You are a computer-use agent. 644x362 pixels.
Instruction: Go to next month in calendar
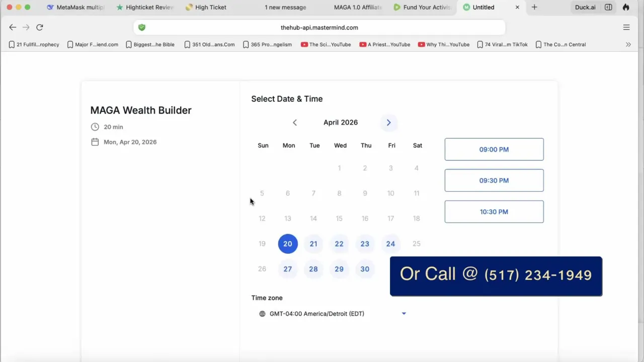pos(388,122)
